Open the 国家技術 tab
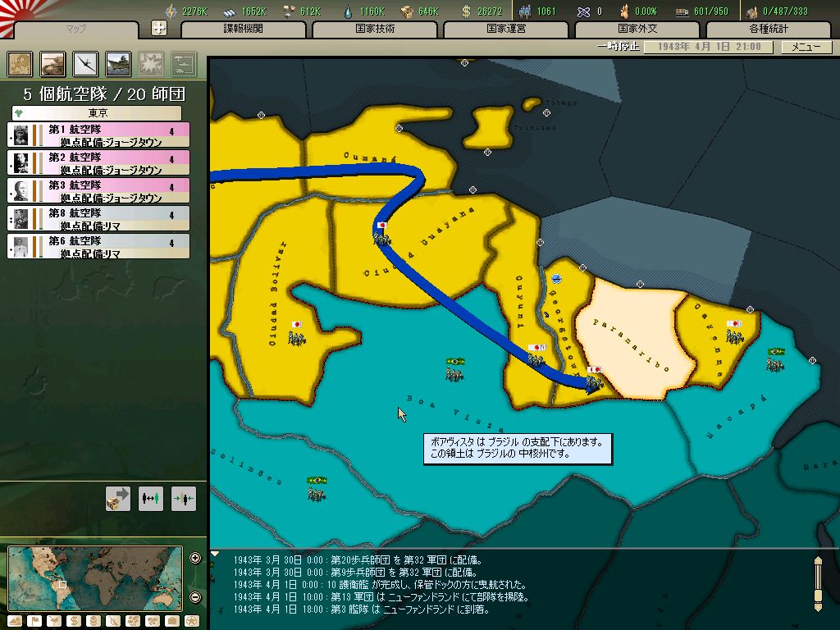 [x=374, y=29]
